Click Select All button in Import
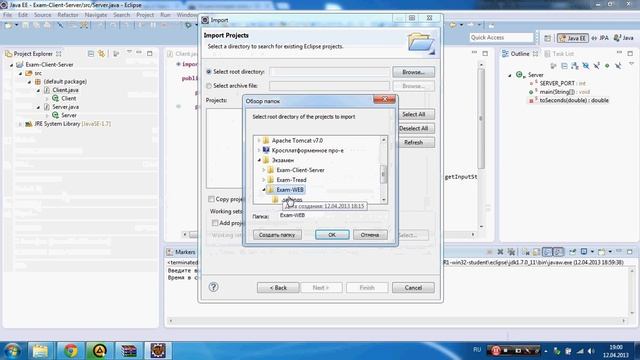 413,114
